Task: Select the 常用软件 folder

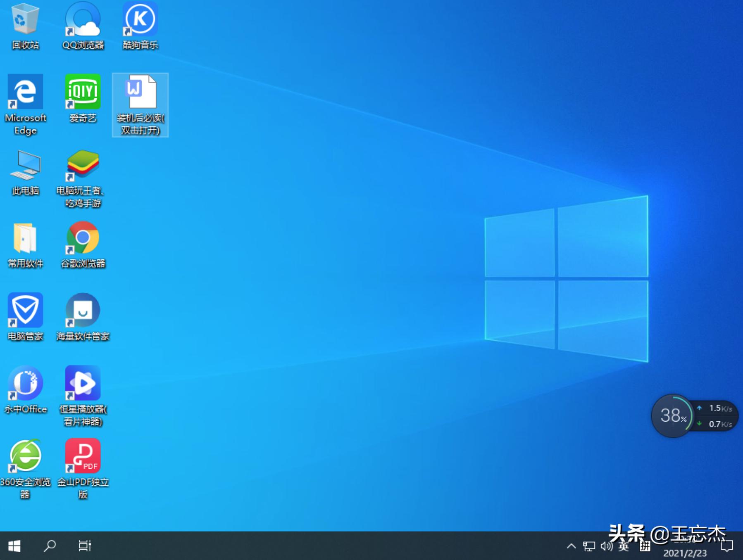Action: coord(25,238)
